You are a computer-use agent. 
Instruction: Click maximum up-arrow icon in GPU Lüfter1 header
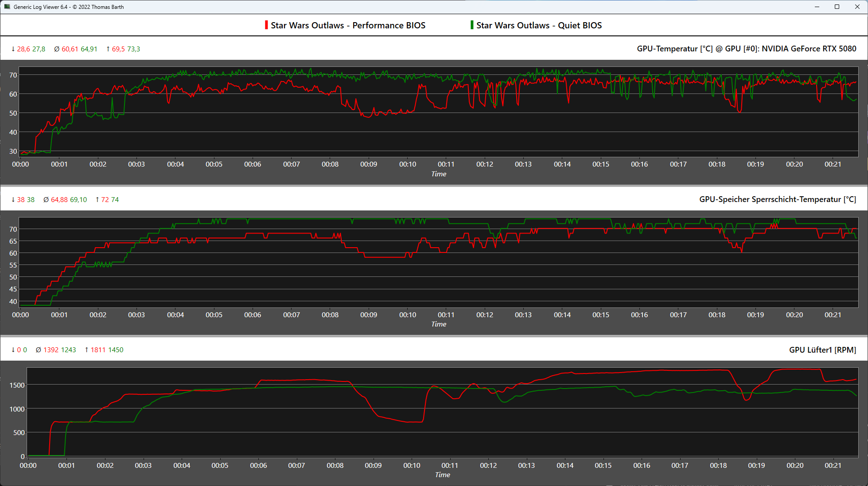click(87, 350)
